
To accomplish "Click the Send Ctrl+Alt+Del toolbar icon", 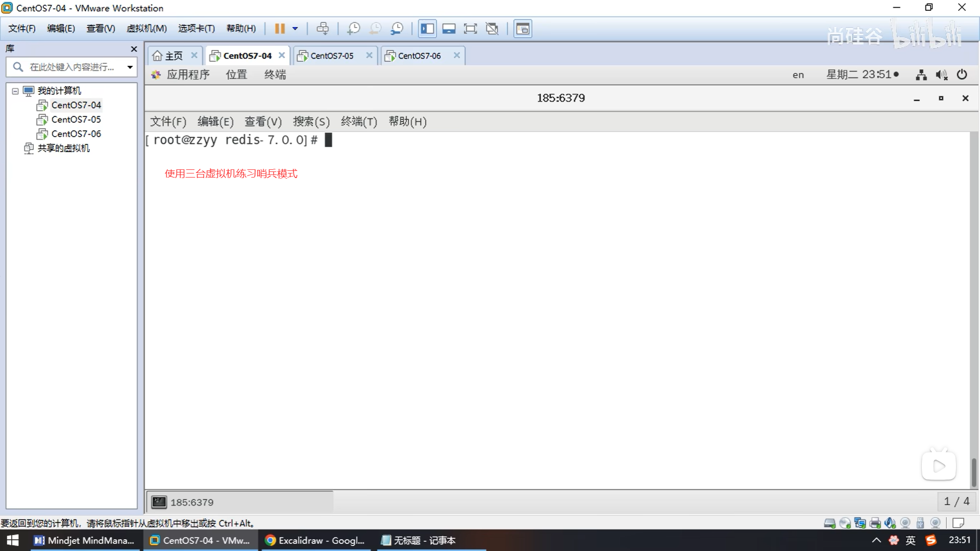I will (323, 29).
